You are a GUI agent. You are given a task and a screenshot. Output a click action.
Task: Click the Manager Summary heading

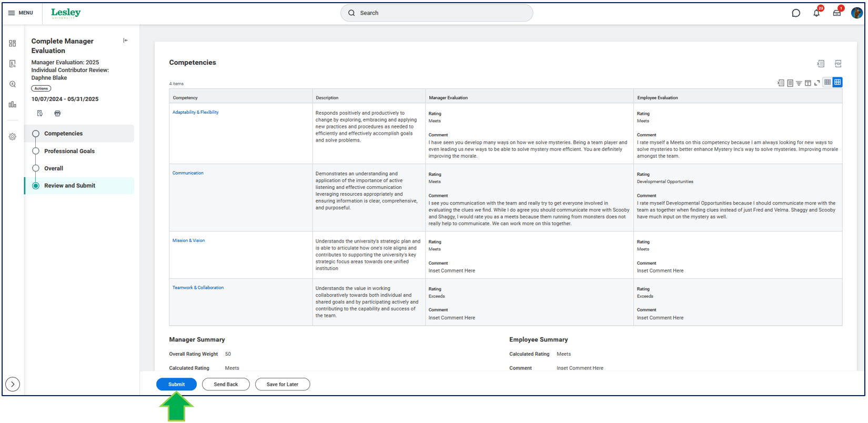(197, 340)
